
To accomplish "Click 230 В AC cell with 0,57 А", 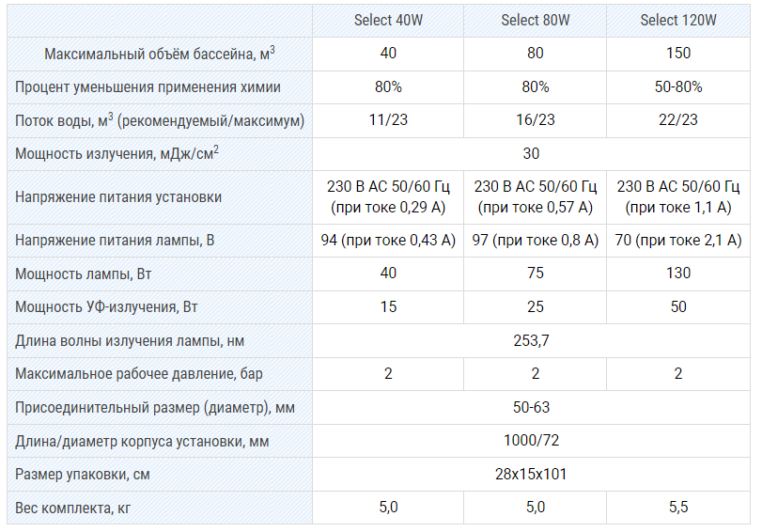I will coord(535,197).
